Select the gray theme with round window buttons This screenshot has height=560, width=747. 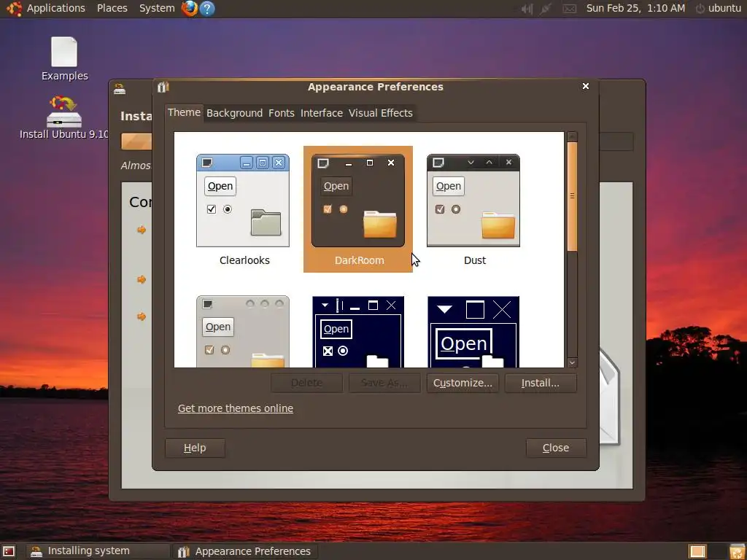click(243, 332)
